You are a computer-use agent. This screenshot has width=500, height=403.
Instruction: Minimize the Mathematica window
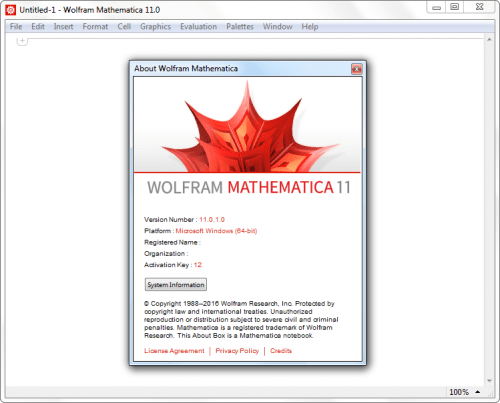point(436,7)
